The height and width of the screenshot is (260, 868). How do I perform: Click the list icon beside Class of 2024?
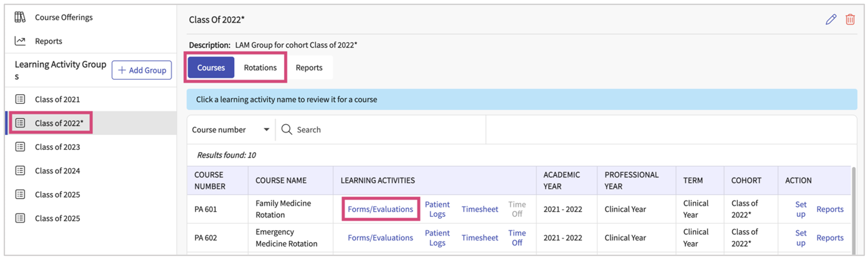(20, 171)
